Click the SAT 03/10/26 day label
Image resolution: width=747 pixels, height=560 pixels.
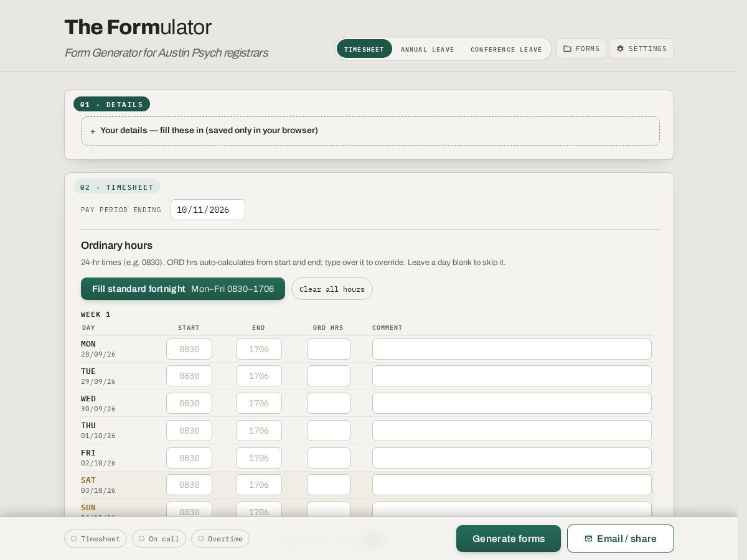click(x=98, y=485)
